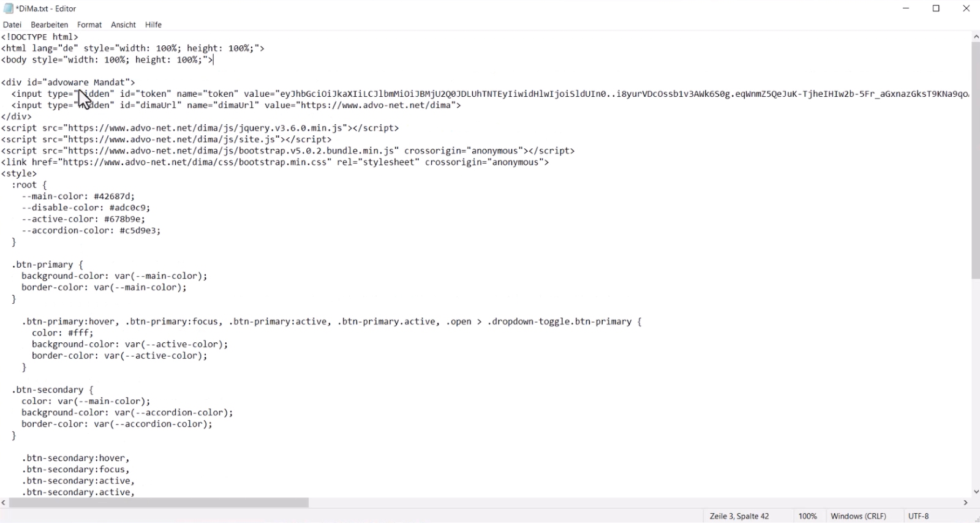Click the vertical scrollbar thumb

coord(975,160)
